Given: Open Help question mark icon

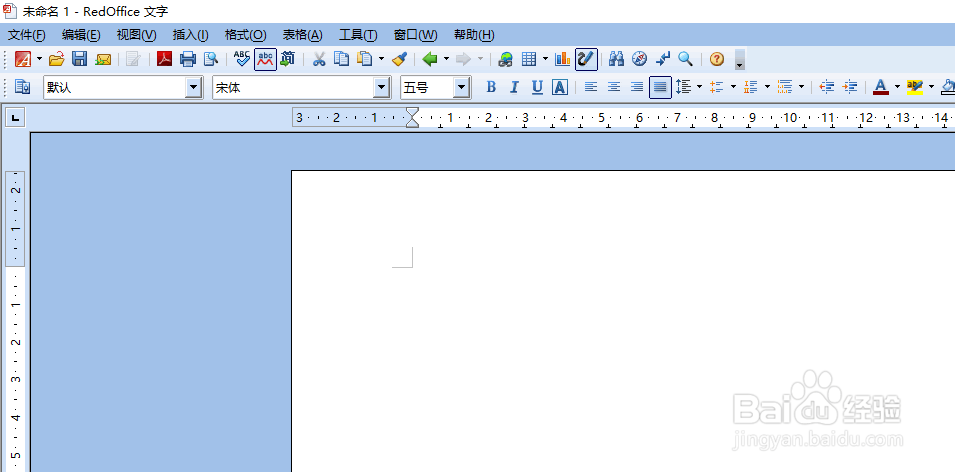Looking at the screenshot, I should [x=717, y=59].
